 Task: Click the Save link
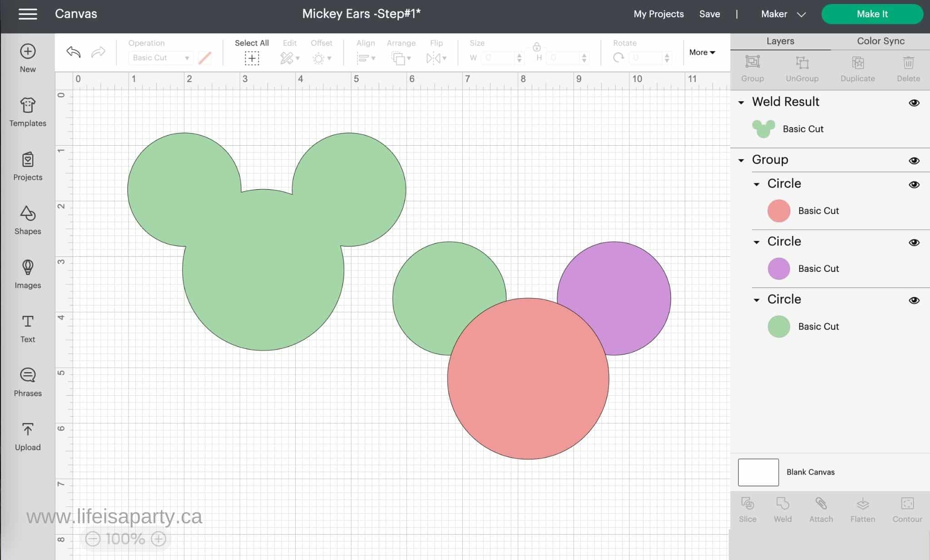[x=709, y=14]
